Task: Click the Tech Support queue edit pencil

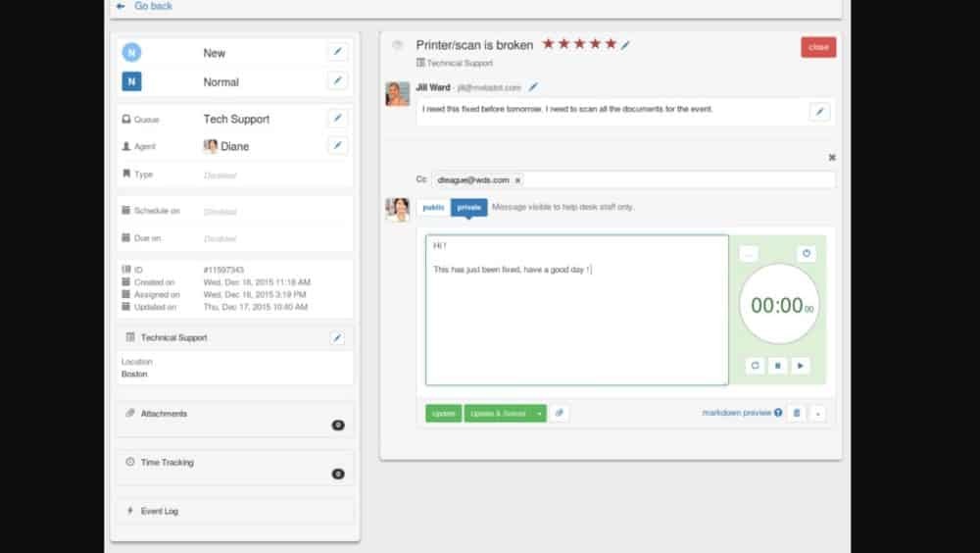Action: (337, 119)
